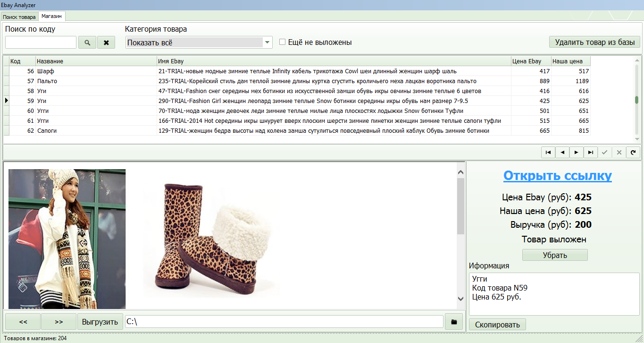Select the 'Магазин' tab

click(x=51, y=16)
